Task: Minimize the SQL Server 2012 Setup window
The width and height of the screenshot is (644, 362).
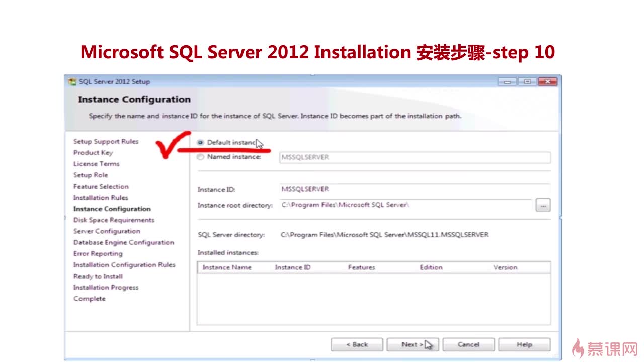Action: pyautogui.click(x=508, y=82)
